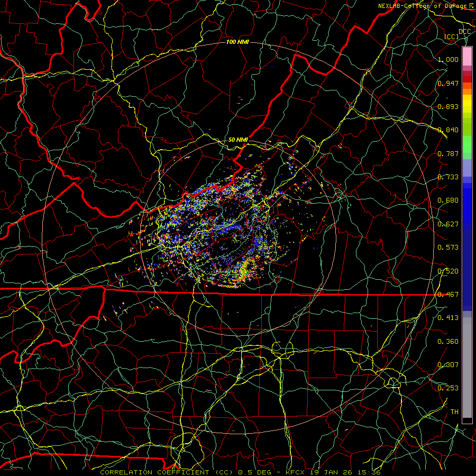This screenshot has height=476, width=476.
Task: Click the 0.413 scale value
Action: pyautogui.click(x=448, y=318)
